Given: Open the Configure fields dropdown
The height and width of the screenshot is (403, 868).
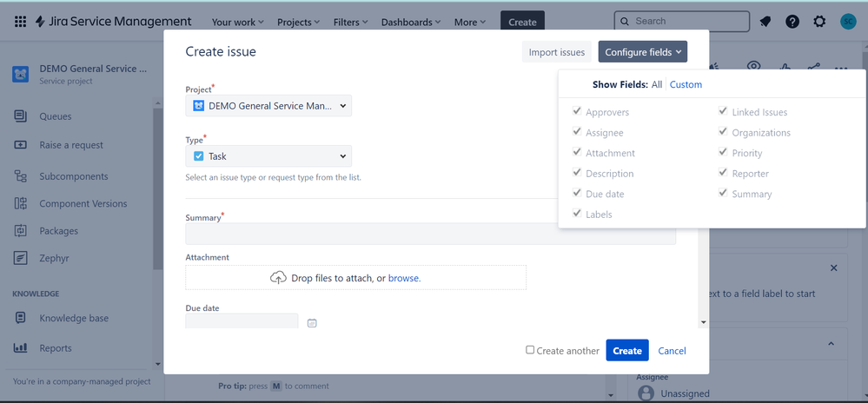Looking at the screenshot, I should click(643, 52).
